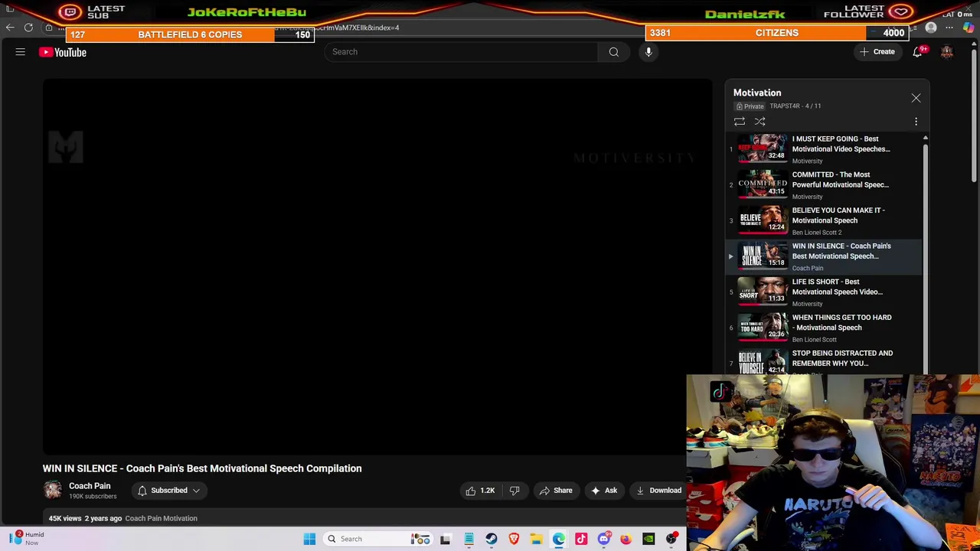Image resolution: width=980 pixels, height=551 pixels.
Task: Go to the YouTube home logo
Action: 63,52
